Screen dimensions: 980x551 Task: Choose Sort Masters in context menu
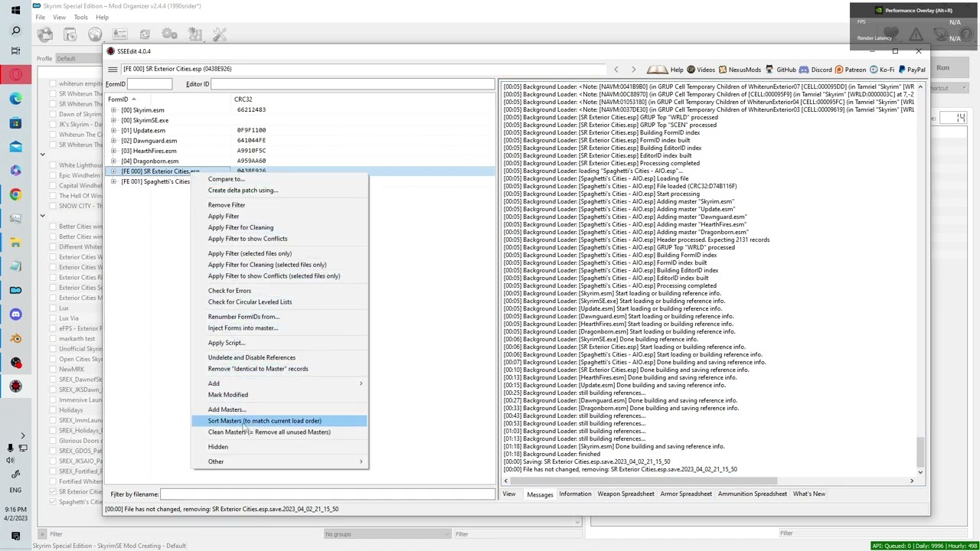click(x=279, y=421)
